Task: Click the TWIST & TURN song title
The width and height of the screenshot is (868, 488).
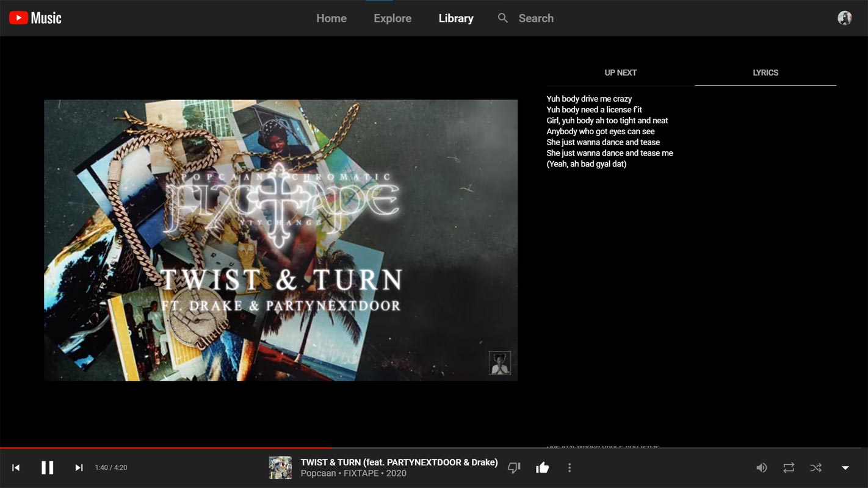Action: pos(399,462)
